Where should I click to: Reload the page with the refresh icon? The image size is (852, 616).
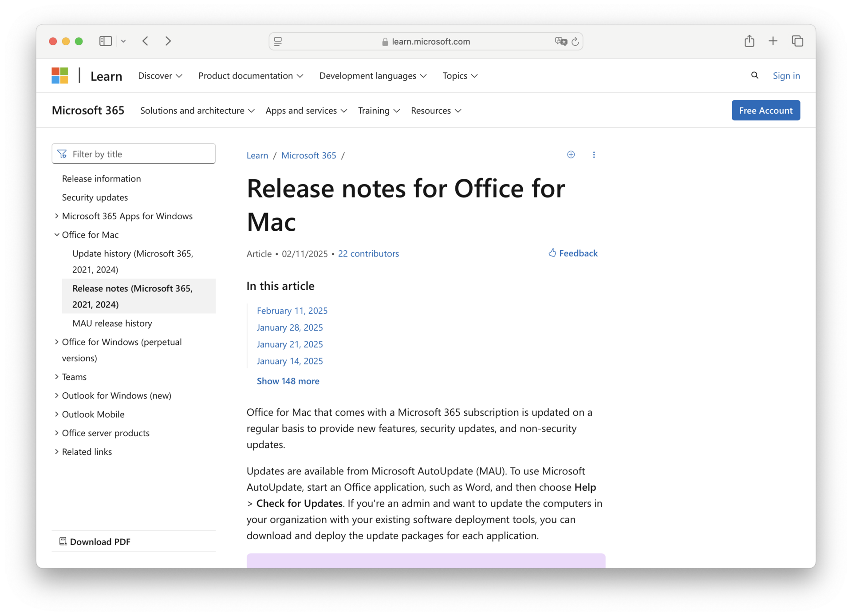(x=575, y=41)
